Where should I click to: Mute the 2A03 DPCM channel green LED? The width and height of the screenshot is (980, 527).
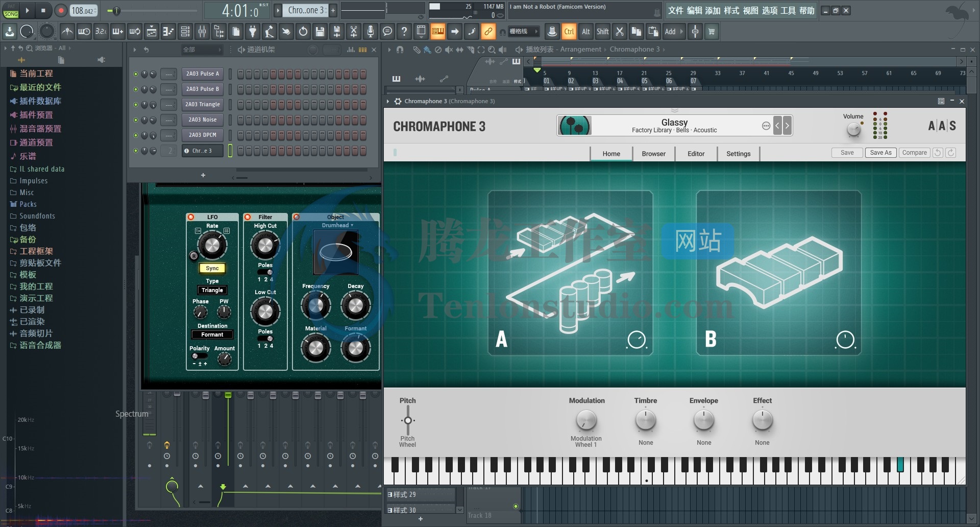click(136, 135)
